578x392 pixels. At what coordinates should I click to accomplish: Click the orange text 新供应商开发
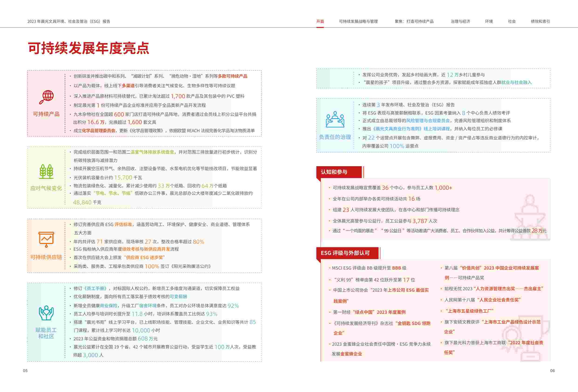tap(157, 249)
